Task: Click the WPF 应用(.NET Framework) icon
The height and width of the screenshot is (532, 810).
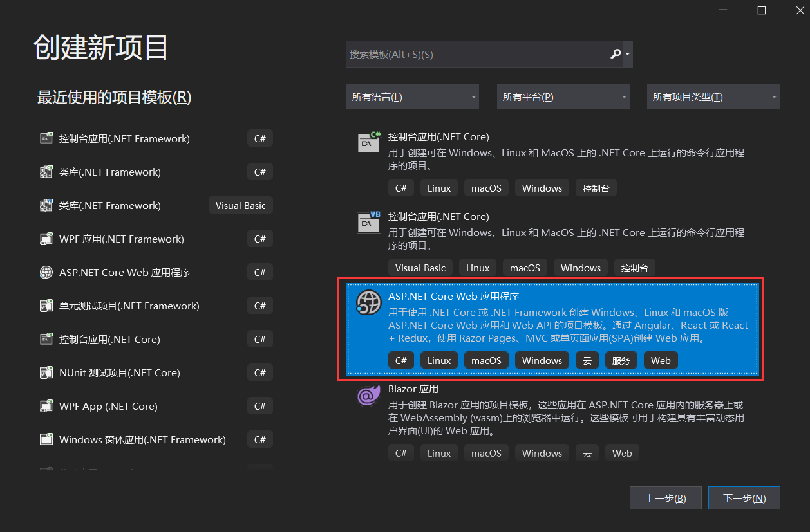Action: (46, 239)
